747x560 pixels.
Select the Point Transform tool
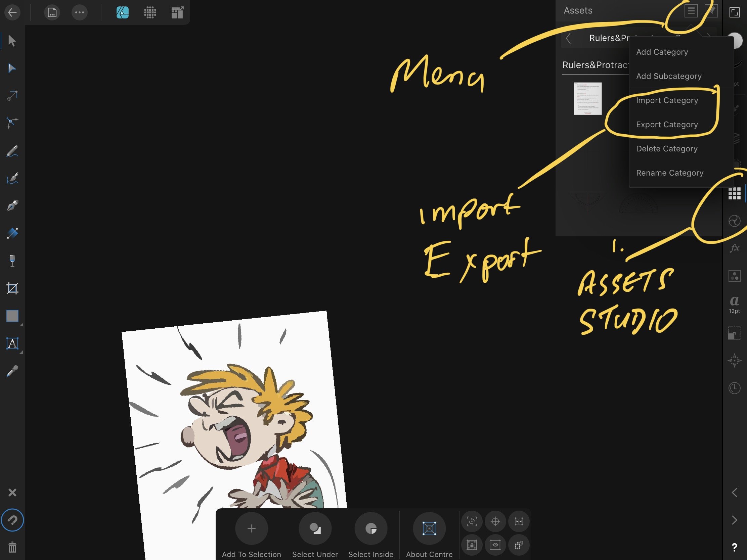pyautogui.click(x=12, y=96)
